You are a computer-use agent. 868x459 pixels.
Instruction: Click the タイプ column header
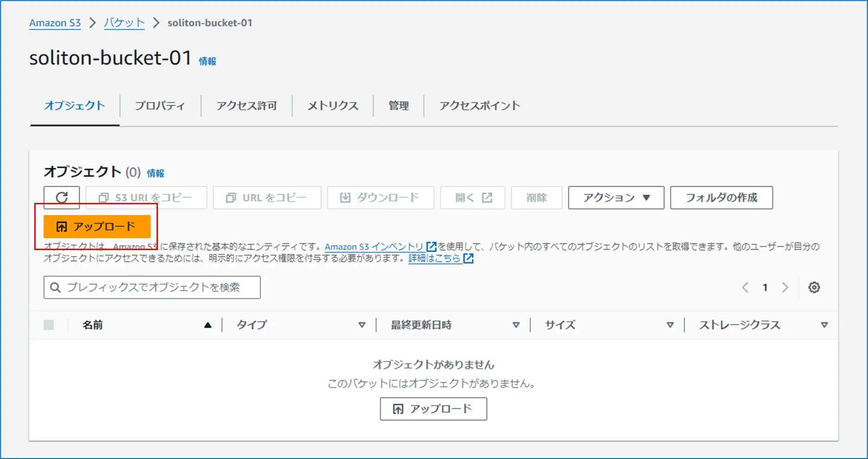coord(252,325)
